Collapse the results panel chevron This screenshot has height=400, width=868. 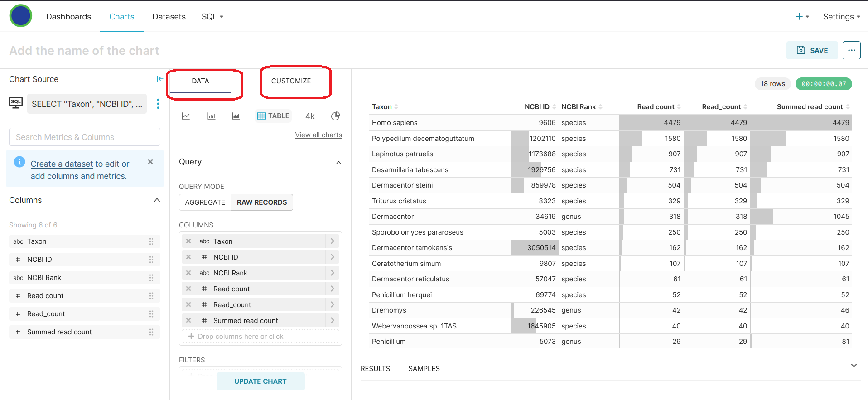point(854,366)
